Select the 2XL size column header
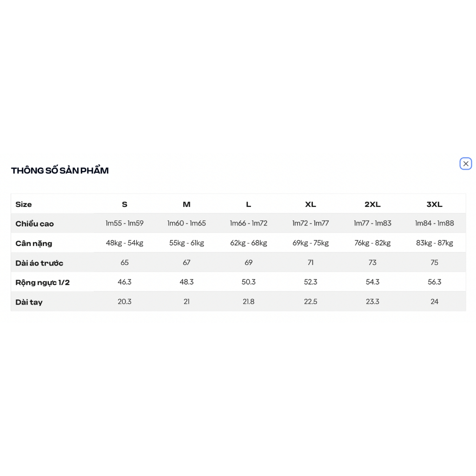 coord(372,205)
